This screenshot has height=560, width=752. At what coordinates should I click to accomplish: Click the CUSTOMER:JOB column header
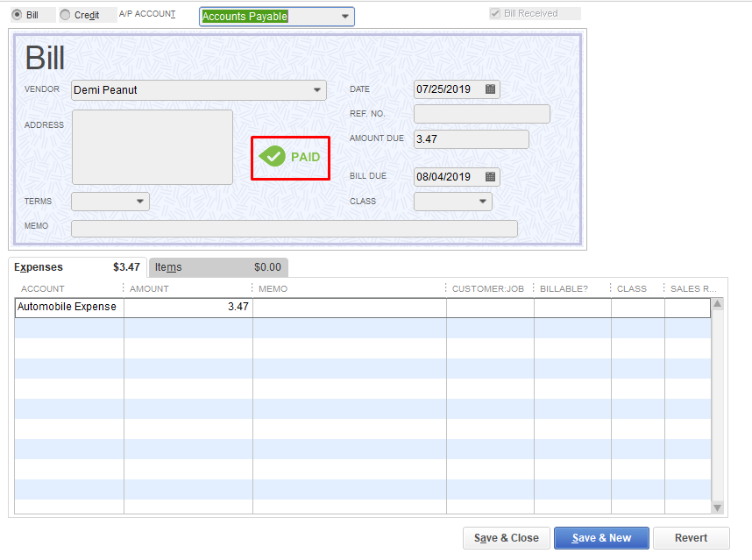(x=487, y=288)
